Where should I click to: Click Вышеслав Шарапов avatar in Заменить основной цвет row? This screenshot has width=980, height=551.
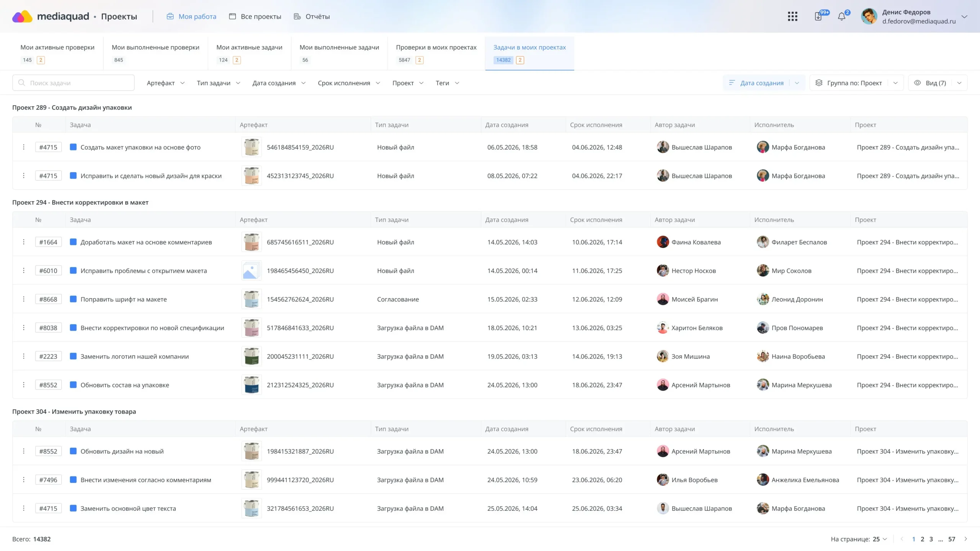point(663,508)
